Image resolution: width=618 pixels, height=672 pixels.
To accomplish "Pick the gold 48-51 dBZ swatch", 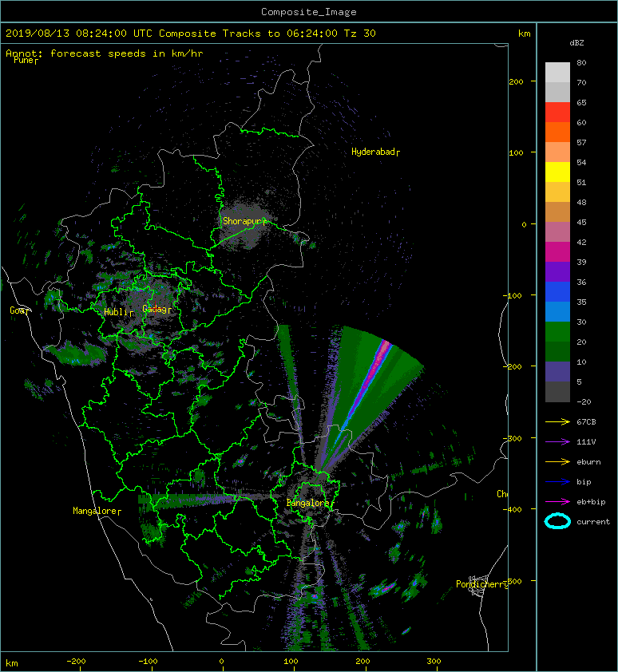I will coord(557,192).
